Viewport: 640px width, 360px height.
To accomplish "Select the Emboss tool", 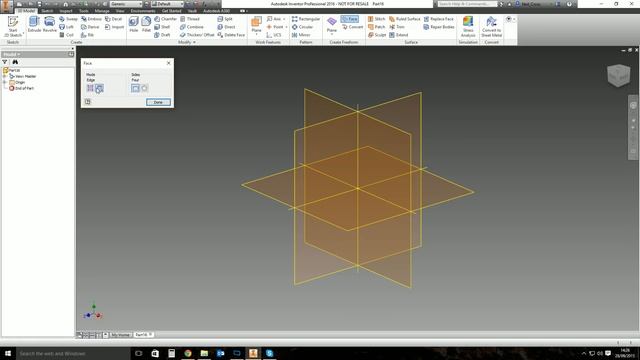I will tap(91, 19).
